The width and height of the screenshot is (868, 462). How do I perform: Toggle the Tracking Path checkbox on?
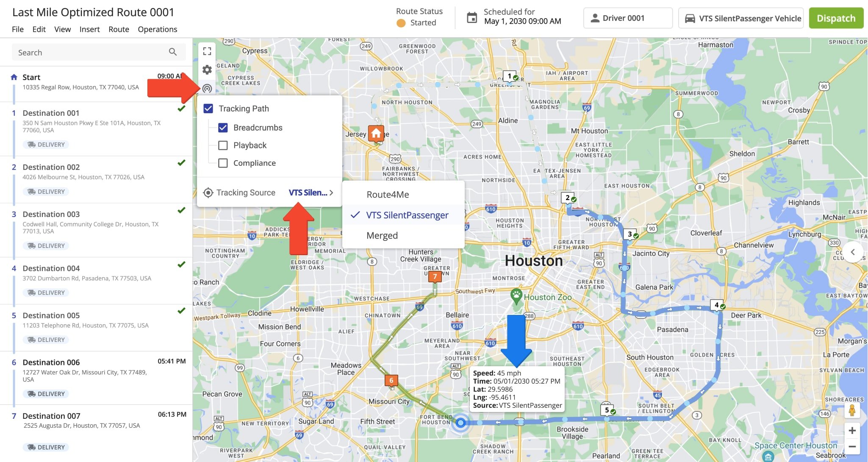pos(208,108)
